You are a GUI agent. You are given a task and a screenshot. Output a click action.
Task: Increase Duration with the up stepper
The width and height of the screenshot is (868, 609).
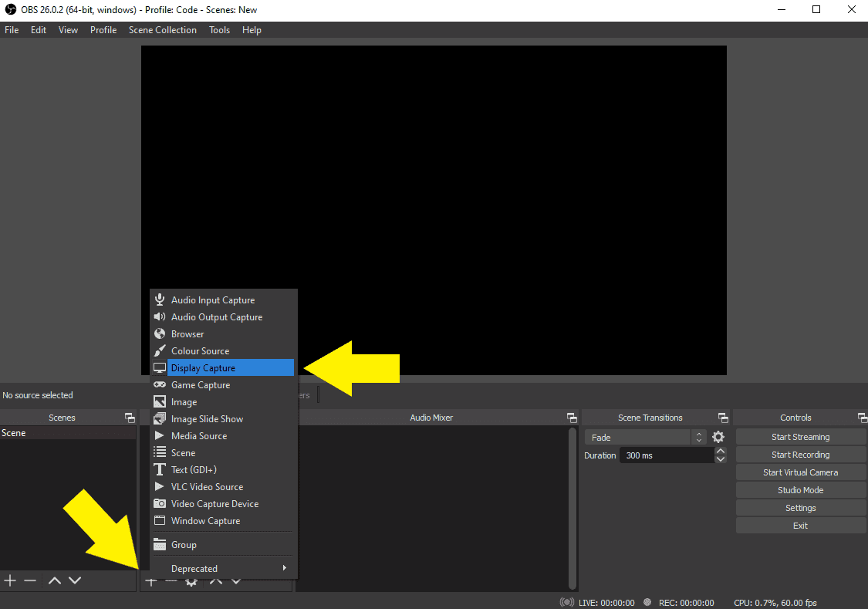tap(721, 451)
